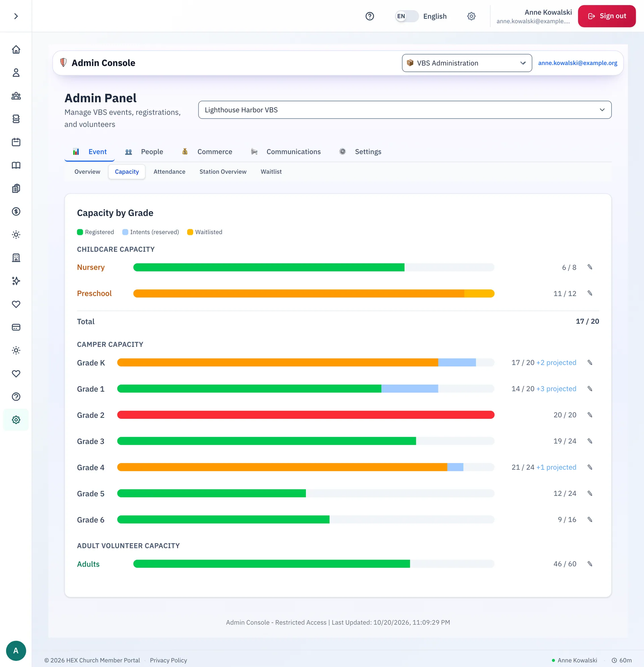Open the Home icon in the sidebar
The width and height of the screenshot is (644, 667).
pyautogui.click(x=16, y=50)
